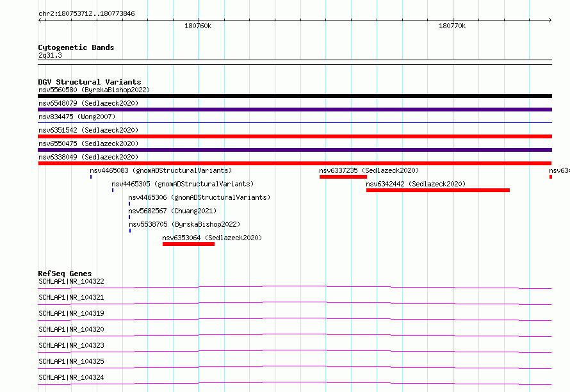Viewport: 570px width, 392px height.
Task: Select the RefSeq Genes track title
Action: [65, 274]
